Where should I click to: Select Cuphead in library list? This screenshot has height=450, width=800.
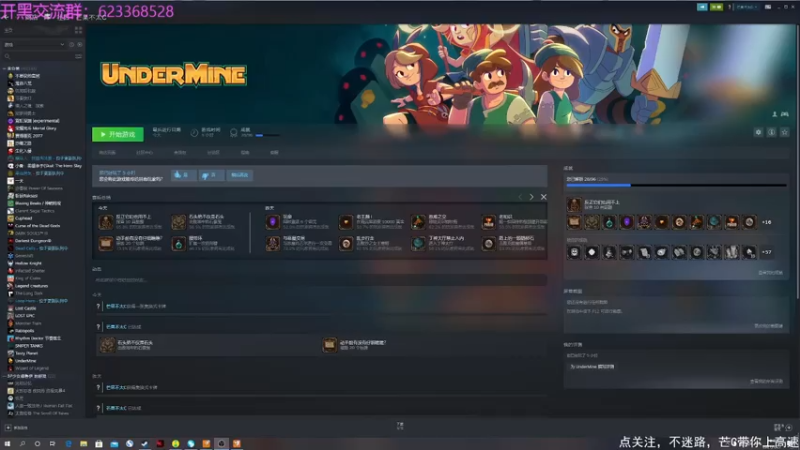pos(23,218)
